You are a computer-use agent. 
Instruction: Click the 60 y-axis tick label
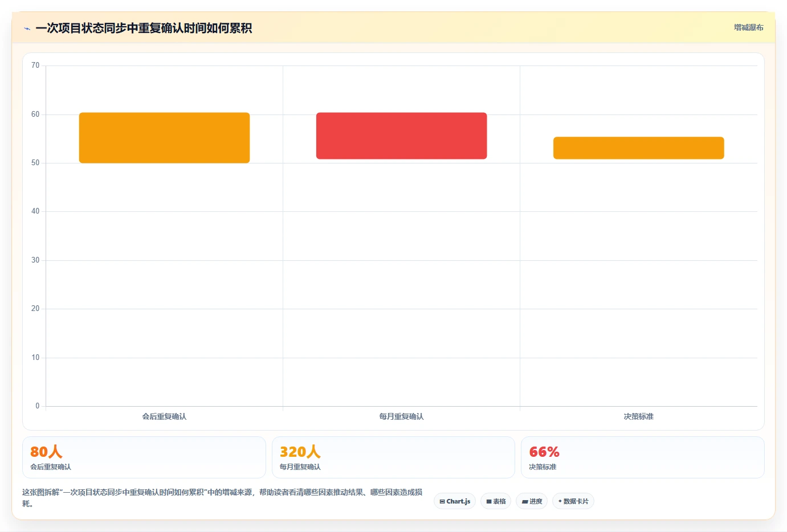35,114
